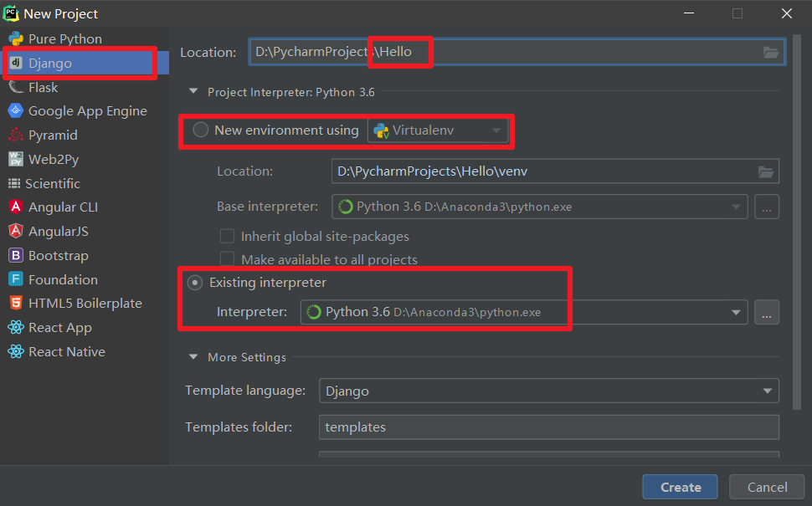Open folder browser for project Location
Viewport: 812px width, 506px height.
coord(771,52)
